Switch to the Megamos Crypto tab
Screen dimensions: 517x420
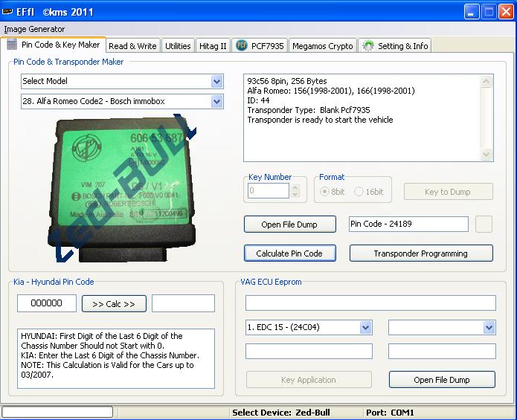coord(322,46)
